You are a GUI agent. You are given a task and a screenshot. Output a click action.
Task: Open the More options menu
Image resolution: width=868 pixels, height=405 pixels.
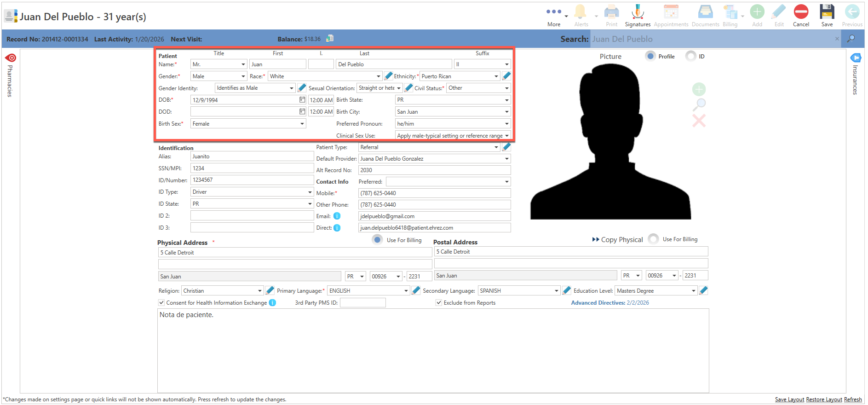click(554, 16)
